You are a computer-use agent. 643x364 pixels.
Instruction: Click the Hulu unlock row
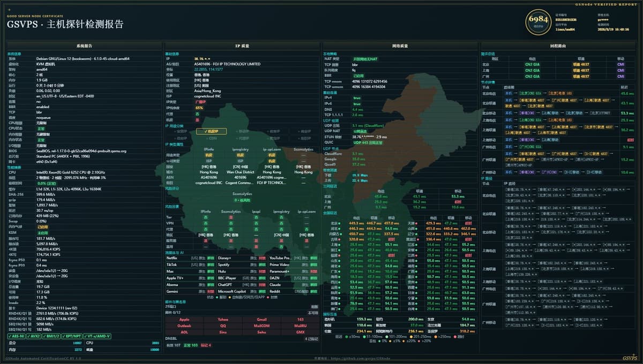coord(242,271)
